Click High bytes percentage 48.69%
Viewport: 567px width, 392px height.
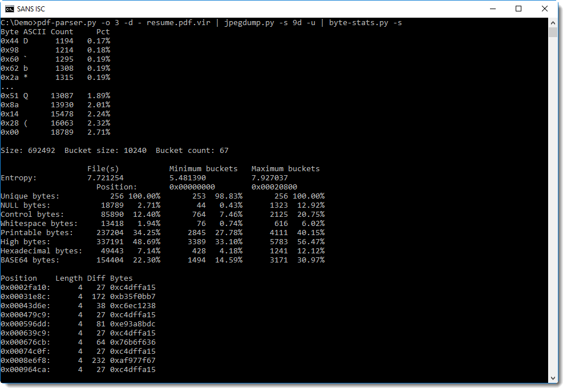pos(147,241)
